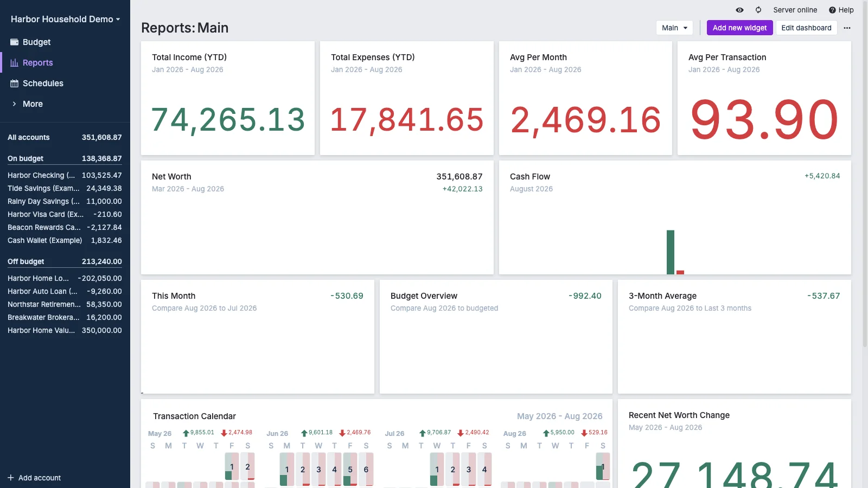Open the Schedules calendar icon

[x=14, y=83]
